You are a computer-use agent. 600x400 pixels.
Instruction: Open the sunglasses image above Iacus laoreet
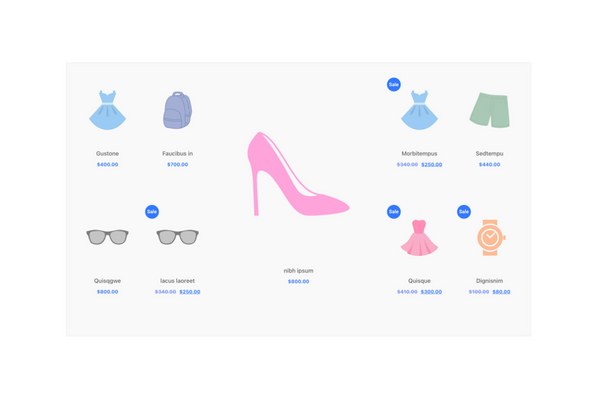coord(177,237)
